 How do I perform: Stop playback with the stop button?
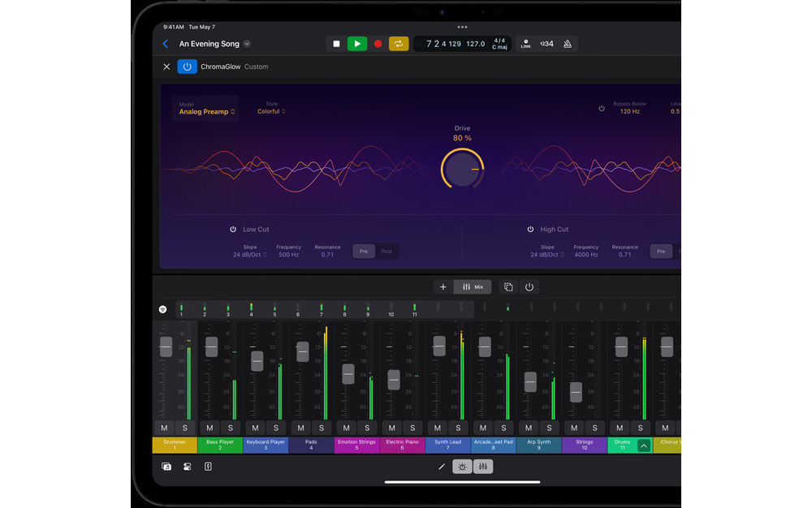click(336, 44)
